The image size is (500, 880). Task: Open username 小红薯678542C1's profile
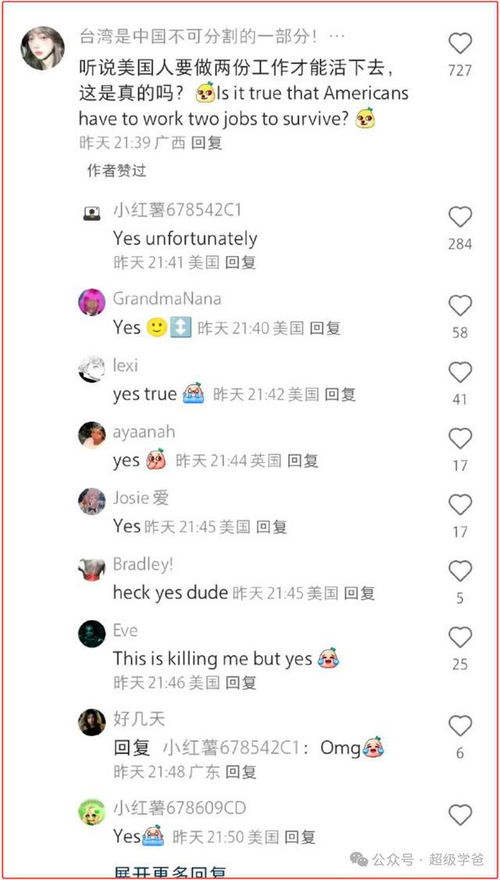(177, 210)
